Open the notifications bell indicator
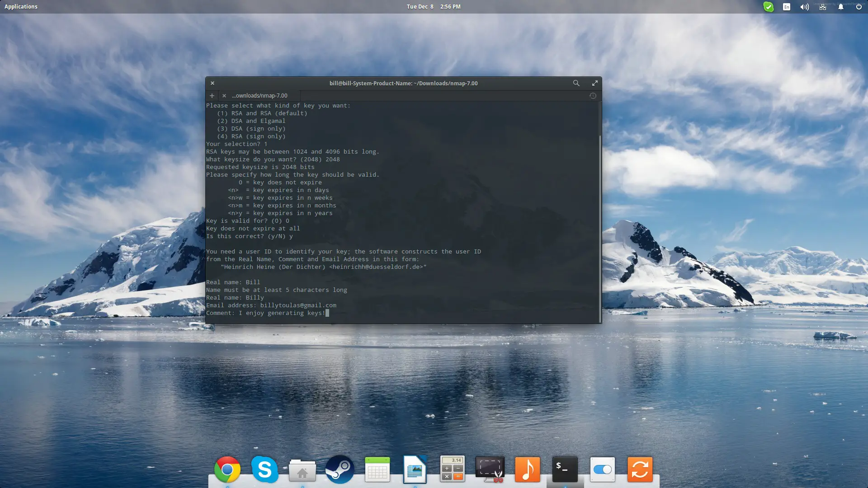This screenshot has height=488, width=868. coord(840,7)
